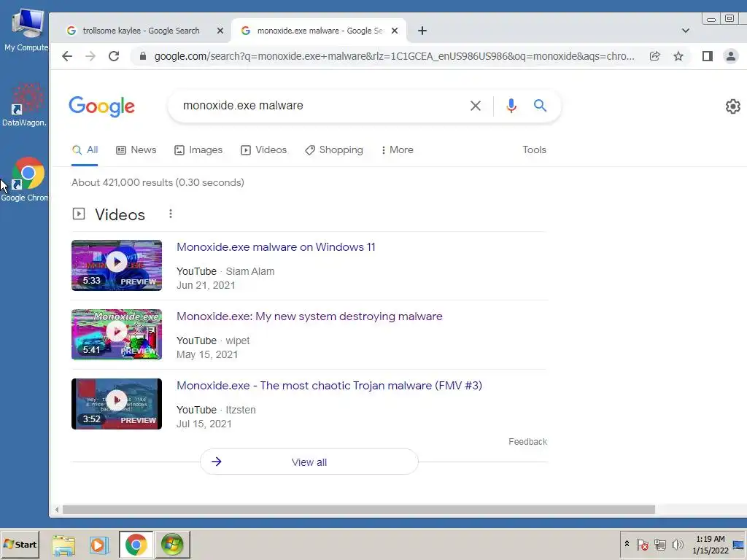Screen dimensions: 747x560
Task: Click the horizontal scrollbar thumb
Action: point(359,510)
